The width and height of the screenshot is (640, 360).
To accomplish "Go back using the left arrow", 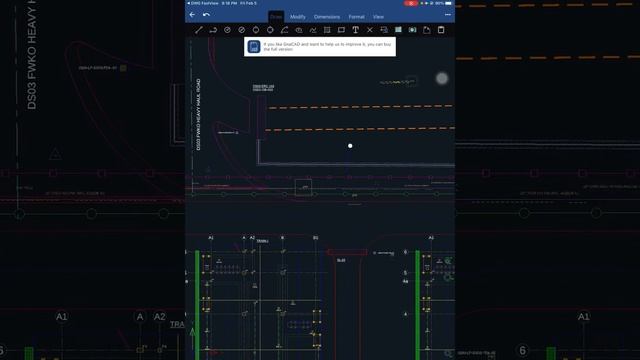I will pos(192,15).
